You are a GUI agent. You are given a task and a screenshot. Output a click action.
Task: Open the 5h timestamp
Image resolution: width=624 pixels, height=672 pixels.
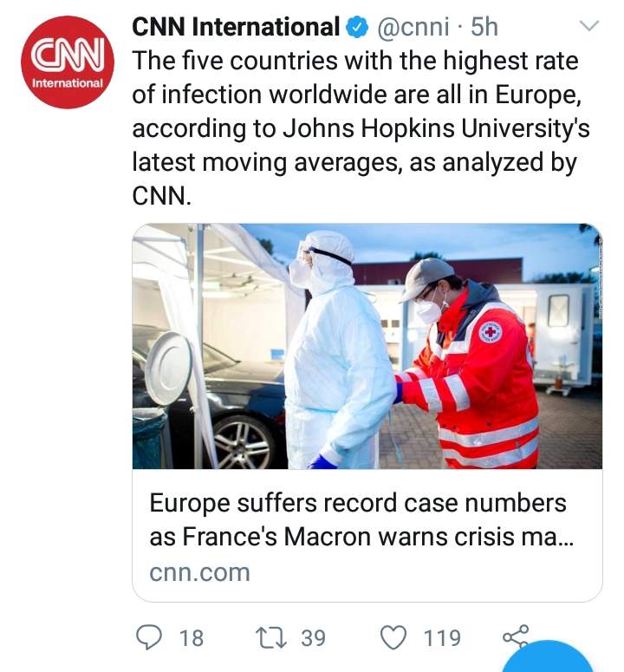pyautogui.click(x=484, y=27)
